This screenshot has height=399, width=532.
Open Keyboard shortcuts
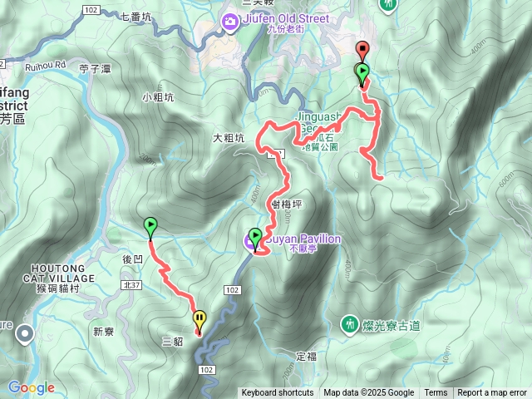tap(277, 393)
